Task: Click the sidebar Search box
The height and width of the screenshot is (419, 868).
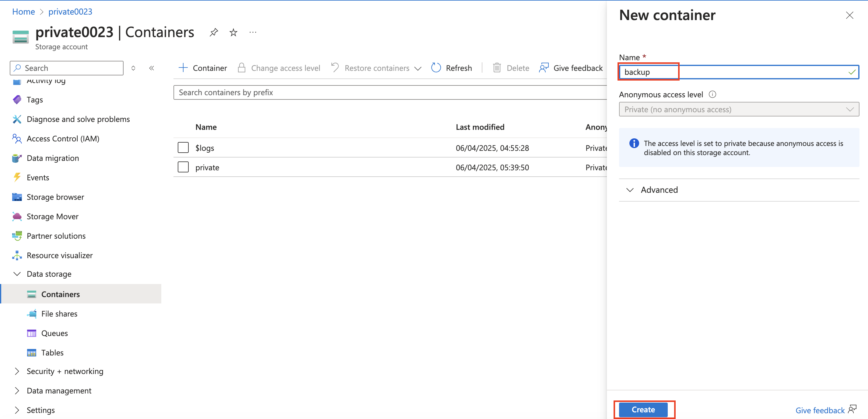Action: [67, 68]
